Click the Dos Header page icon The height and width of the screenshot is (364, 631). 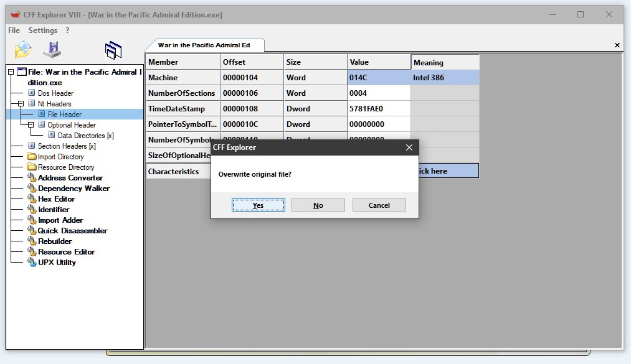(x=31, y=93)
